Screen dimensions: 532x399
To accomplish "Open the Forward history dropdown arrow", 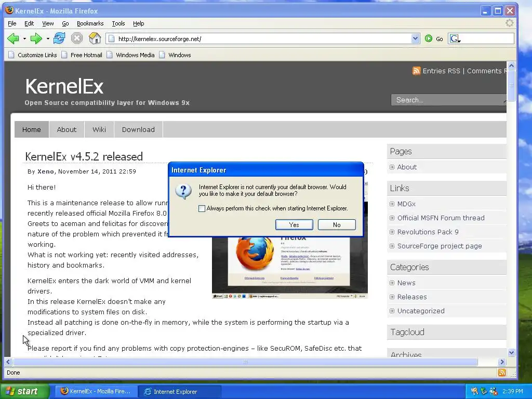I will click(x=47, y=38).
